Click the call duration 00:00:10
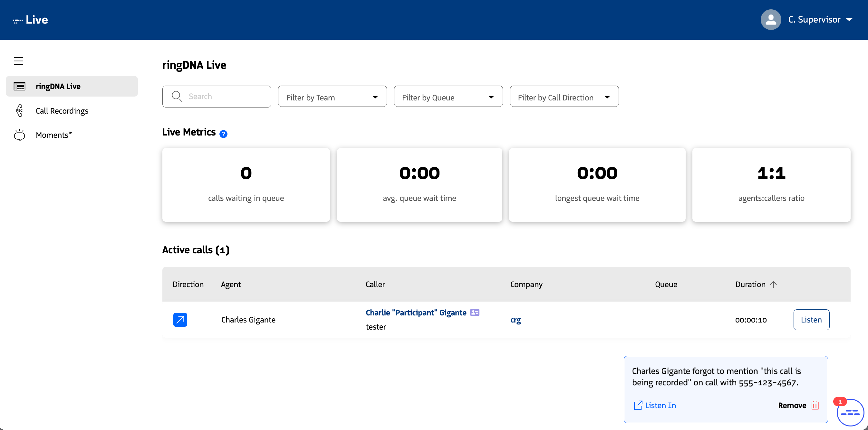The image size is (868, 430). point(751,320)
